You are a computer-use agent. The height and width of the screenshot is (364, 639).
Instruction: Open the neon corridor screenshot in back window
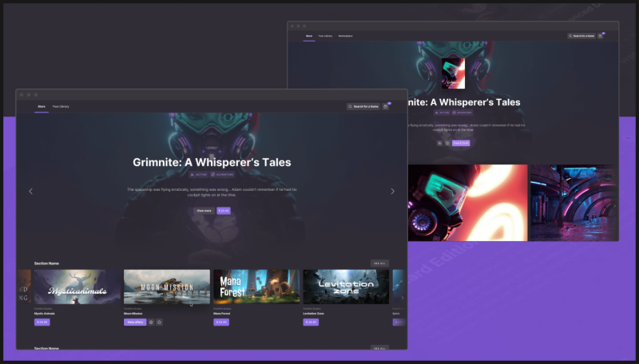click(x=574, y=203)
